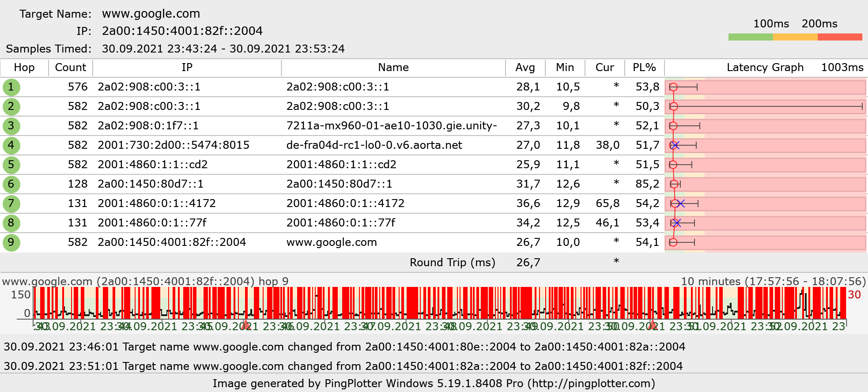Select the Latency Graph column header

point(765,68)
